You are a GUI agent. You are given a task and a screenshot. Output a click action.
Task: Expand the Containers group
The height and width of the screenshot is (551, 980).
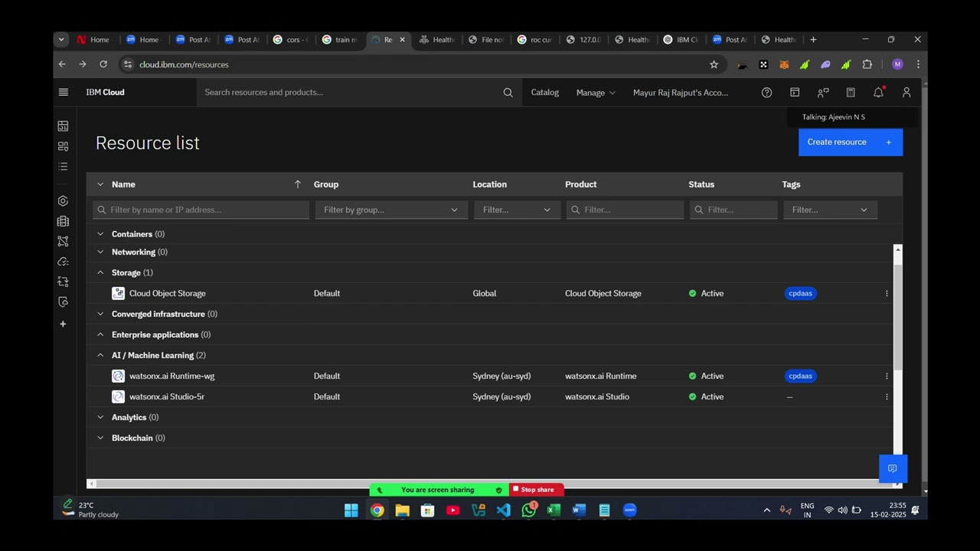click(100, 234)
